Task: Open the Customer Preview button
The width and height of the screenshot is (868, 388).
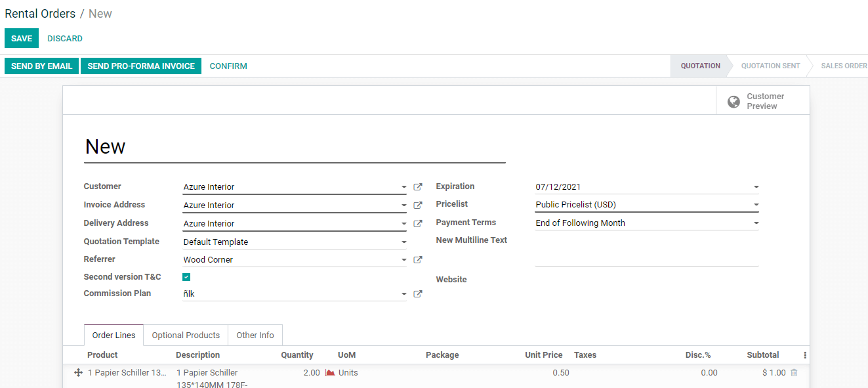Action: [763, 100]
